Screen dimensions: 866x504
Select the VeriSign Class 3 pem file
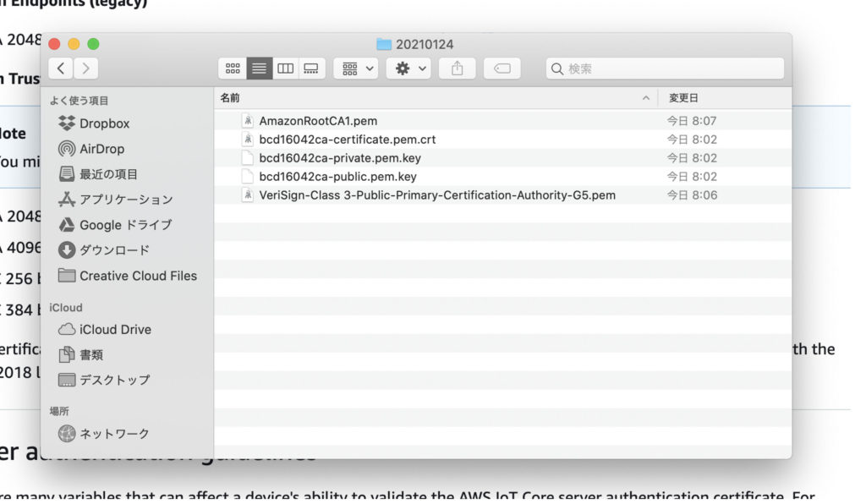coord(436,195)
